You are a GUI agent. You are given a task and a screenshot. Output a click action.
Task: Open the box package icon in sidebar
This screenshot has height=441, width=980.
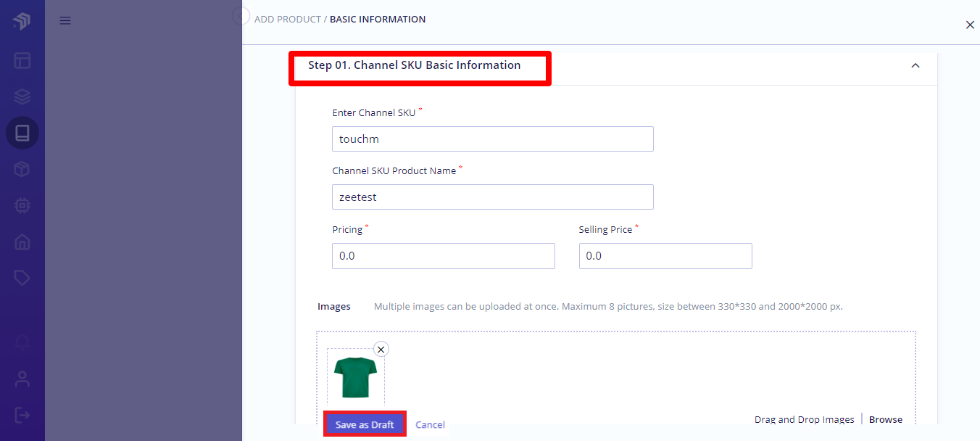click(x=22, y=169)
